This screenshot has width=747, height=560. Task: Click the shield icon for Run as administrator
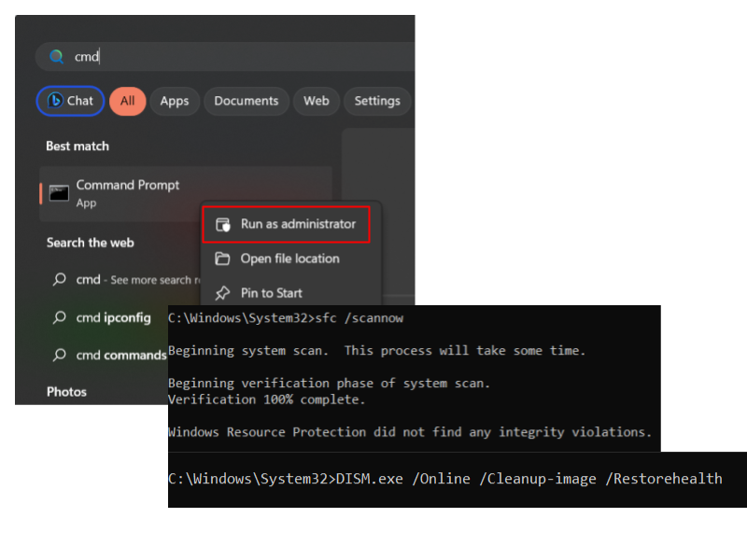(223, 224)
